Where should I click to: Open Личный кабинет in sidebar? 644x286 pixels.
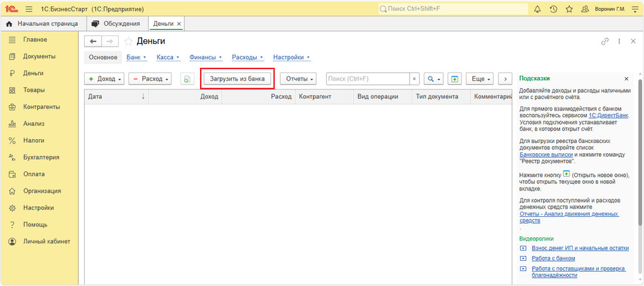click(x=46, y=241)
